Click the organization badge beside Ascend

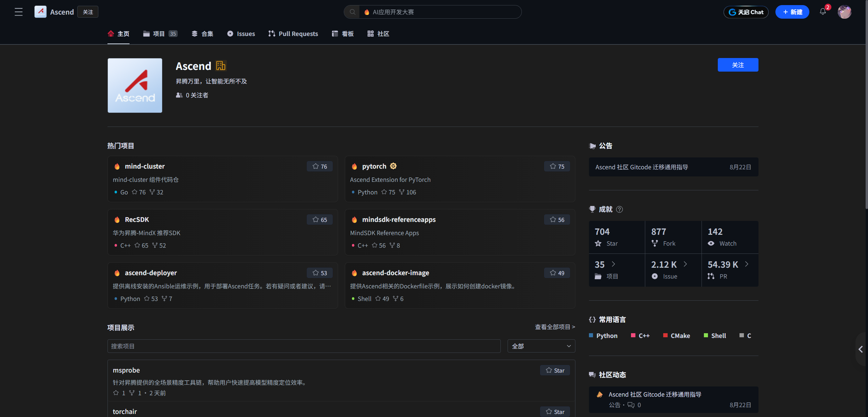point(221,65)
